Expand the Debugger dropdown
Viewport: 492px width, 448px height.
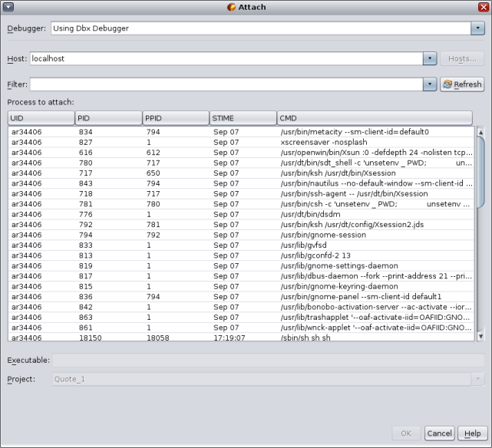477,28
